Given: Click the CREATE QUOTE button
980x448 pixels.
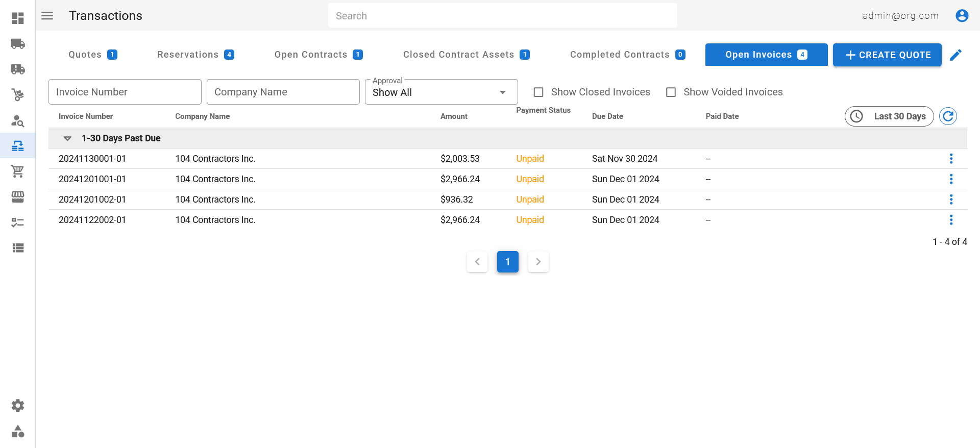Looking at the screenshot, I should pyautogui.click(x=887, y=55).
